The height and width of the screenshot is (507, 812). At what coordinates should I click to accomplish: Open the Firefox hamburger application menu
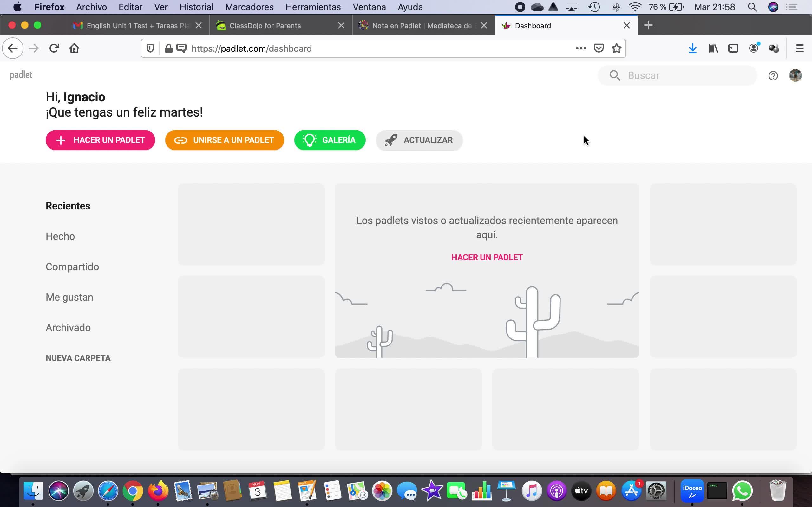point(800,48)
